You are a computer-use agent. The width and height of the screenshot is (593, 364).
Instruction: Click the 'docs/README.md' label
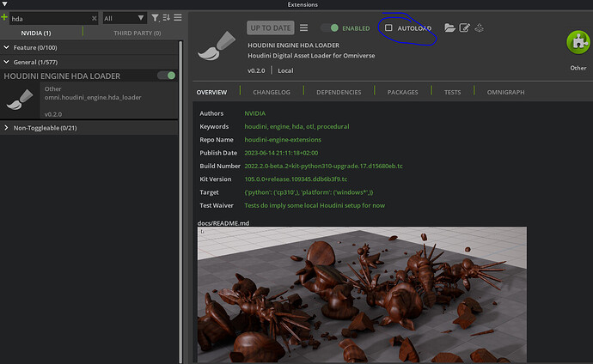coord(223,223)
